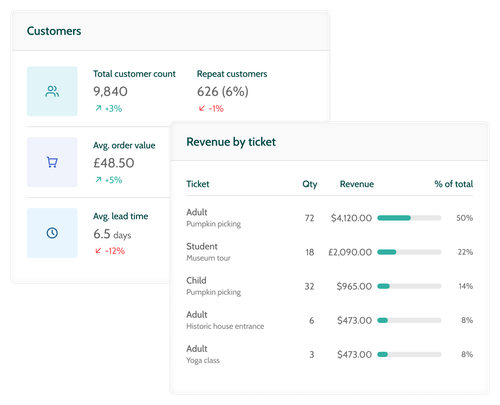The height and width of the screenshot is (405, 500).
Task: Click the Repeat customers label
Action: pos(232,74)
